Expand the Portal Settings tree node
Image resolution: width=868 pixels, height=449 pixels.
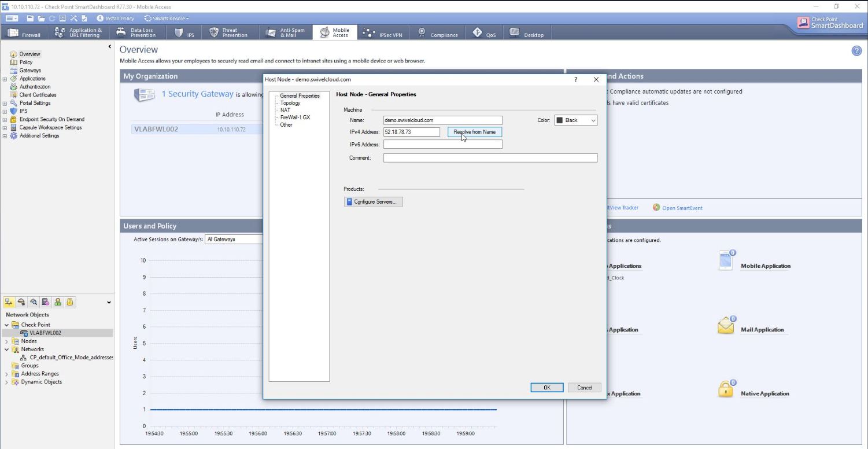coord(5,103)
